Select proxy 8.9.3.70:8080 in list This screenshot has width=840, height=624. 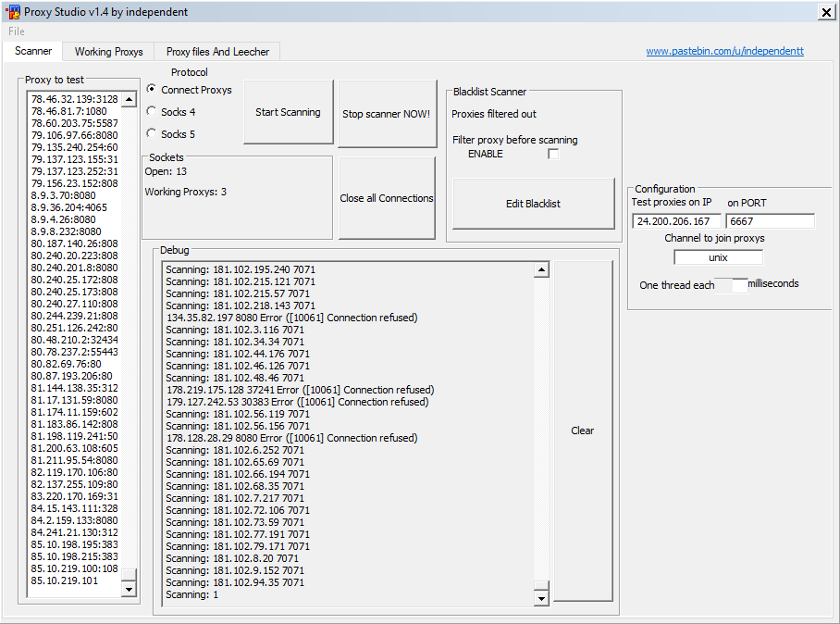[63, 195]
